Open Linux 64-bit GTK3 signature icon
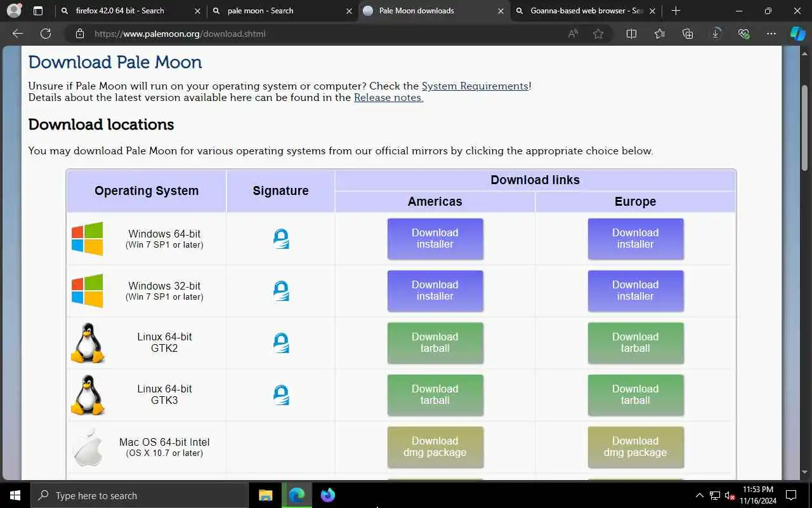Screen dimensions: 812x508 tap(280, 395)
